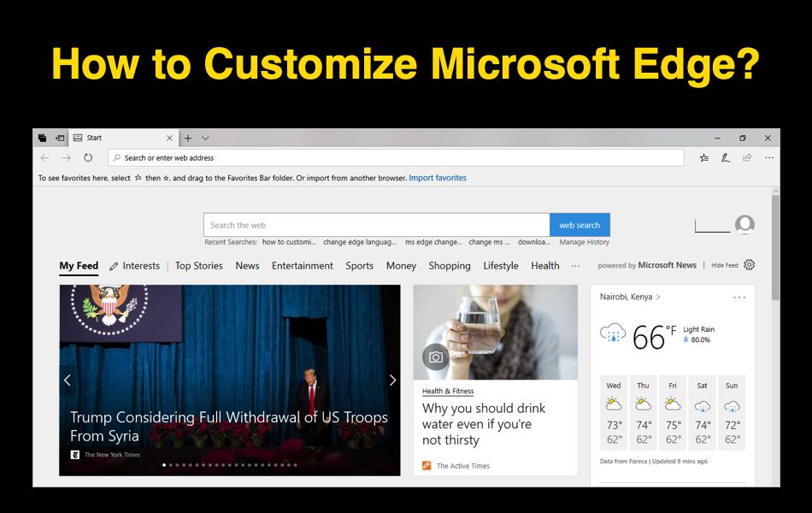Set these tabs aside

60,139
